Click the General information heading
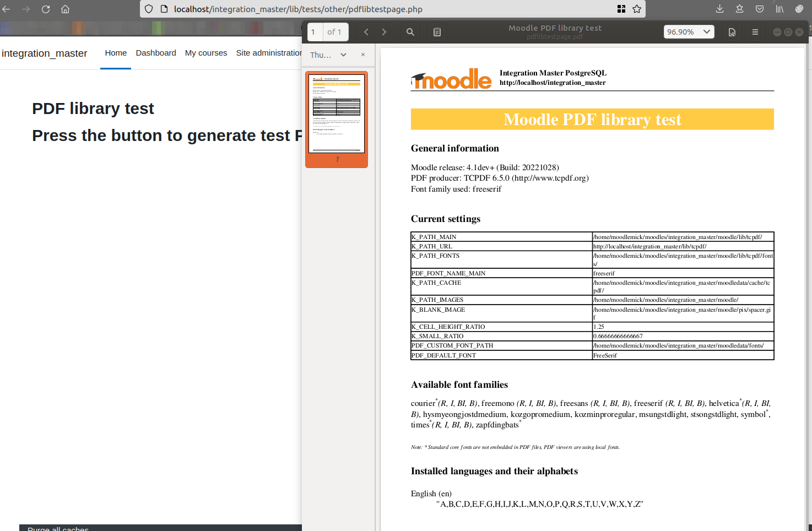812x531 pixels. point(455,148)
